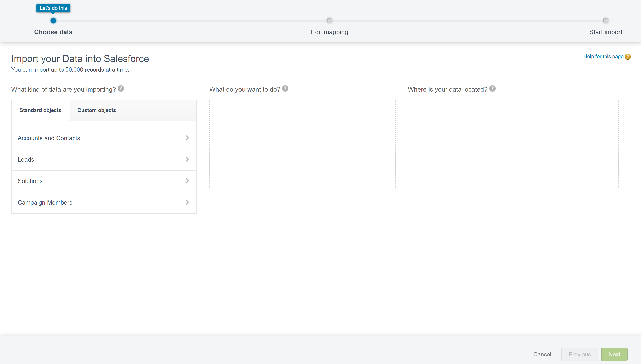Screen dimensions: 641x364
Task: Click the "What do you want to do?" empty panel
Action: tap(302, 144)
